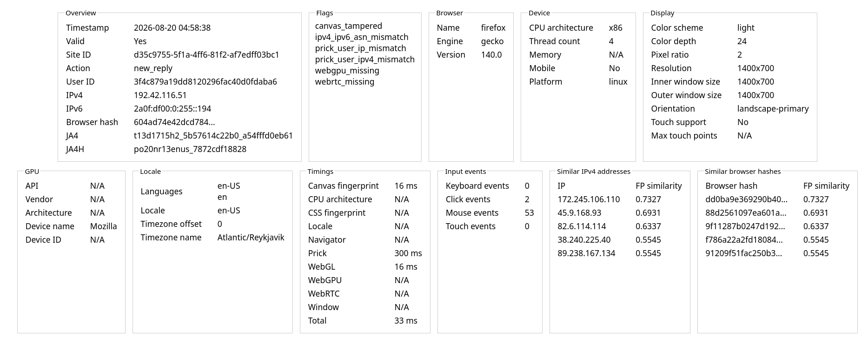868x338 pixels.
Task: Click the IPv4 address 192.42.116.51
Action: pyautogui.click(x=160, y=95)
